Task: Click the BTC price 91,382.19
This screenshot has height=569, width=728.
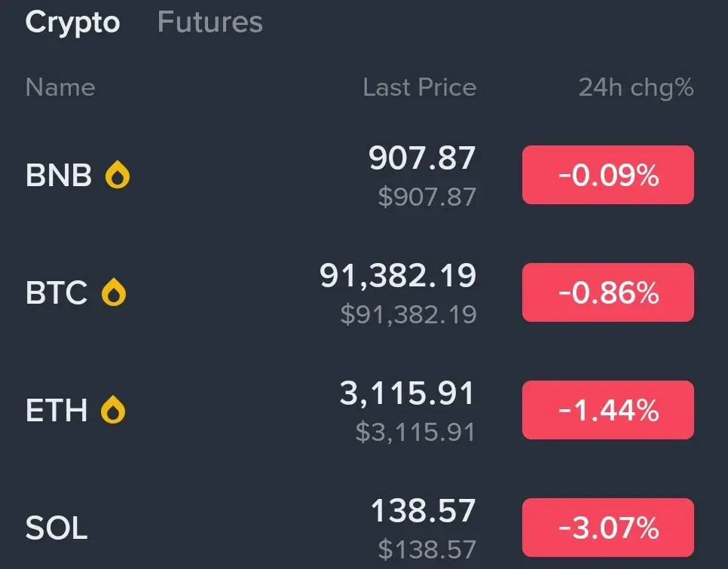Action: point(398,277)
